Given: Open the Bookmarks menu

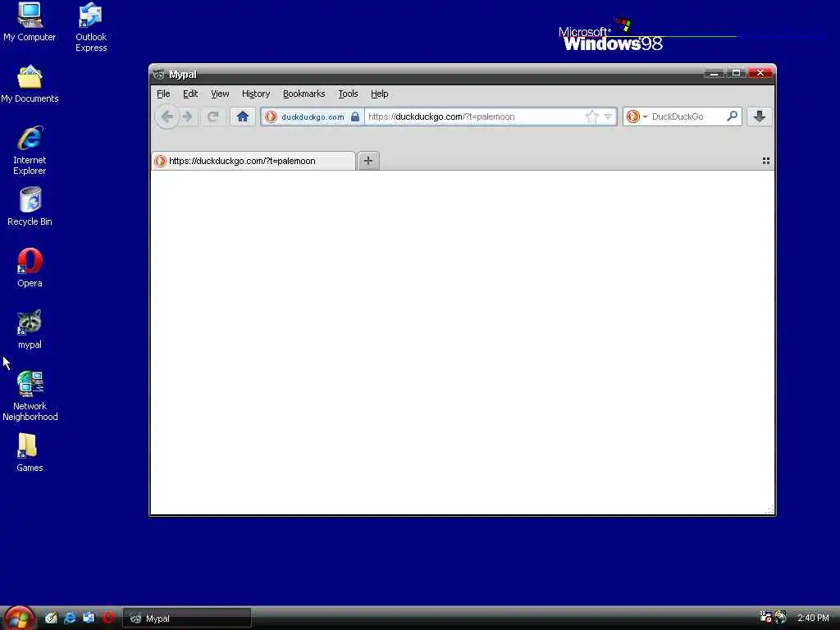Looking at the screenshot, I should point(304,94).
